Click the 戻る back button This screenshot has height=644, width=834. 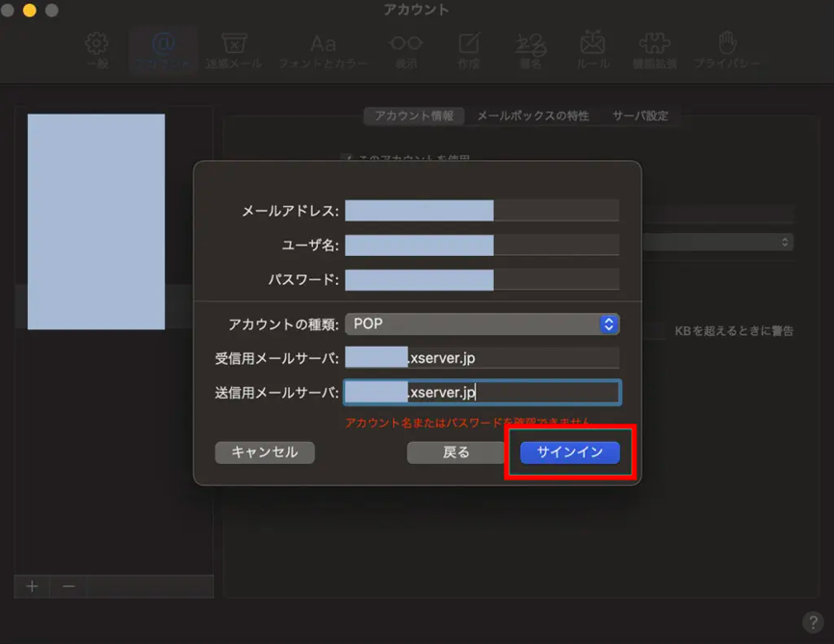pos(456,452)
